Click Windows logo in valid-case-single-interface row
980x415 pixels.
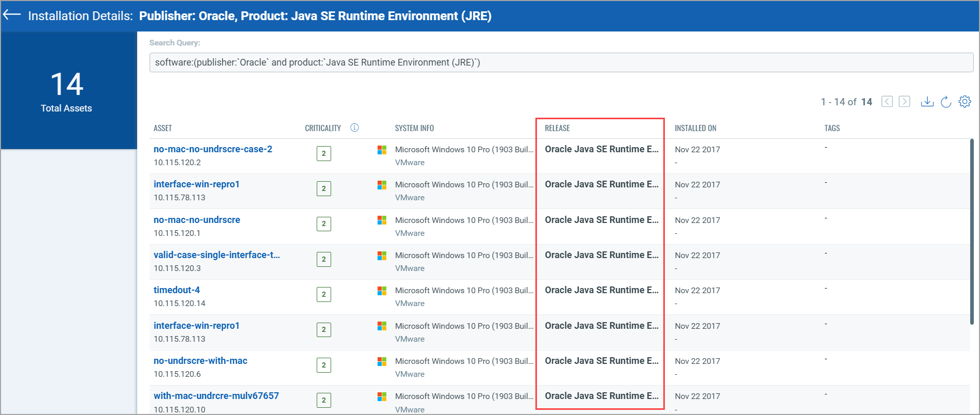pyautogui.click(x=382, y=256)
